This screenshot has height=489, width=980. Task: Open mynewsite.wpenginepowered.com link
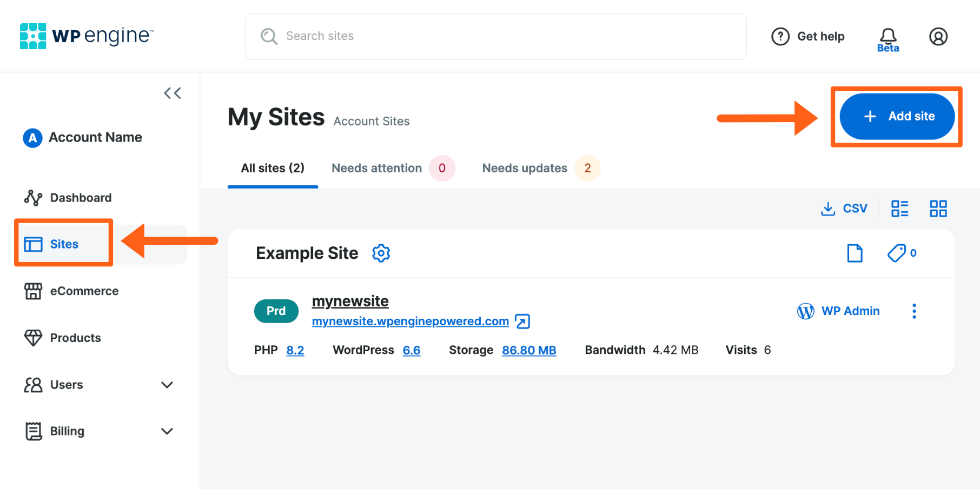410,321
